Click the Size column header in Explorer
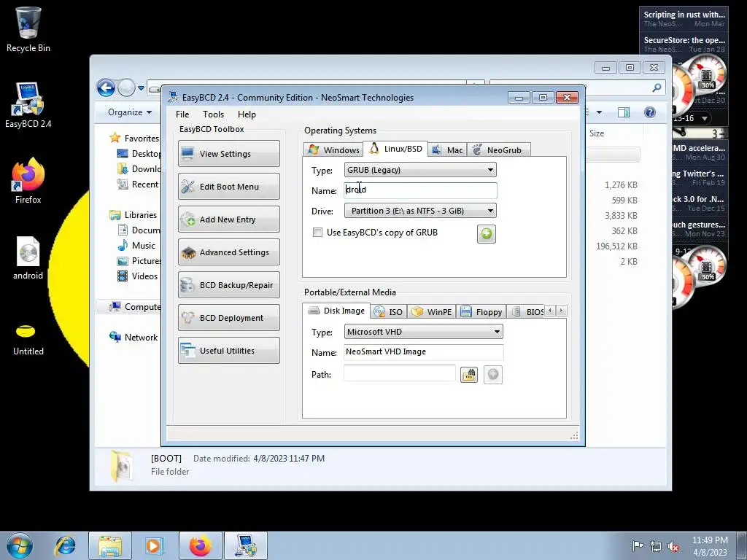This screenshot has height=560, width=747. pyautogui.click(x=597, y=133)
